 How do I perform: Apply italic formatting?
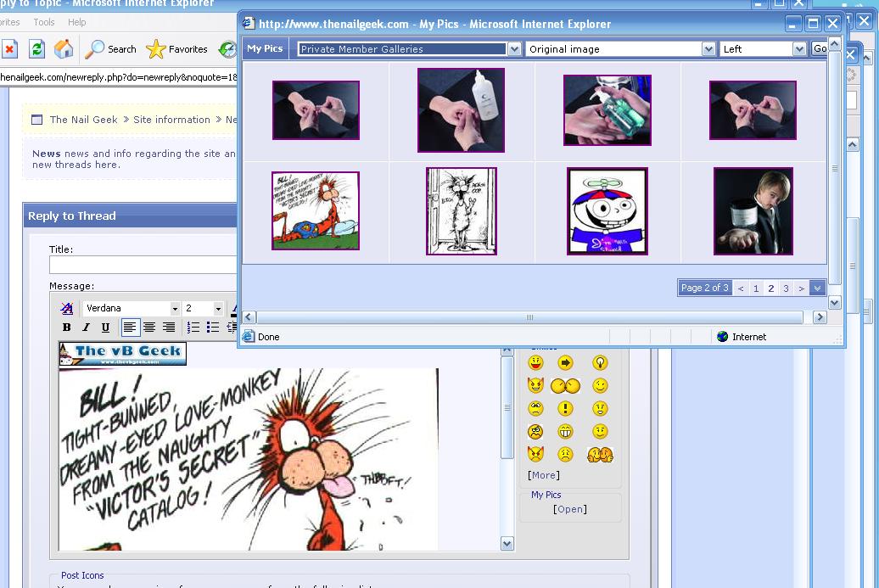coord(86,328)
